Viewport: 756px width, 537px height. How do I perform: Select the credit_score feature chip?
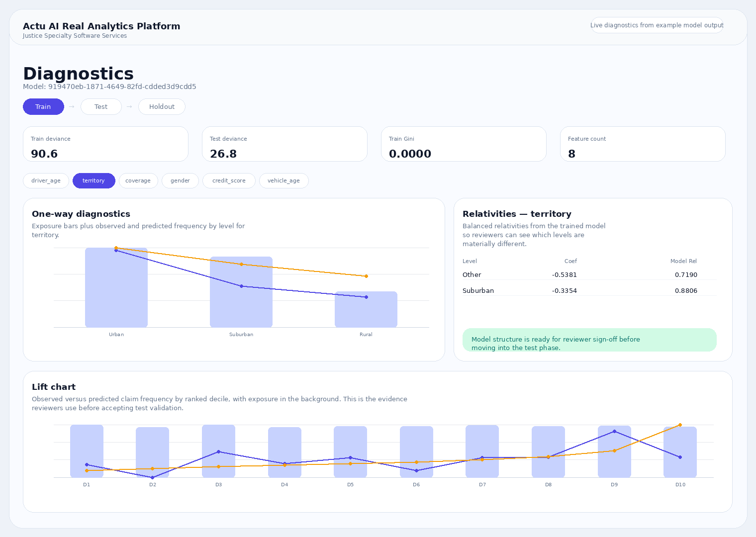tap(229, 180)
